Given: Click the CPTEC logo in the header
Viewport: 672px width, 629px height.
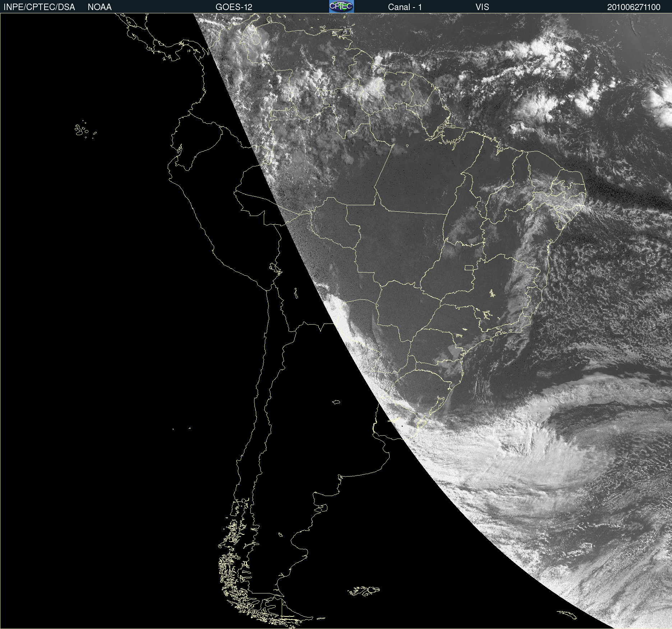Looking at the screenshot, I should click(x=341, y=6).
